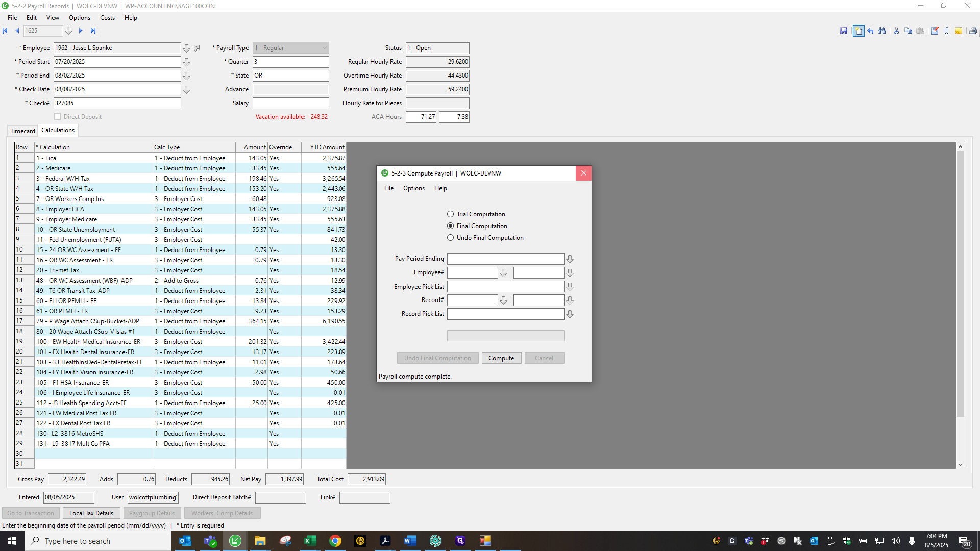
Task: Open the Costs menu
Action: pyautogui.click(x=107, y=18)
